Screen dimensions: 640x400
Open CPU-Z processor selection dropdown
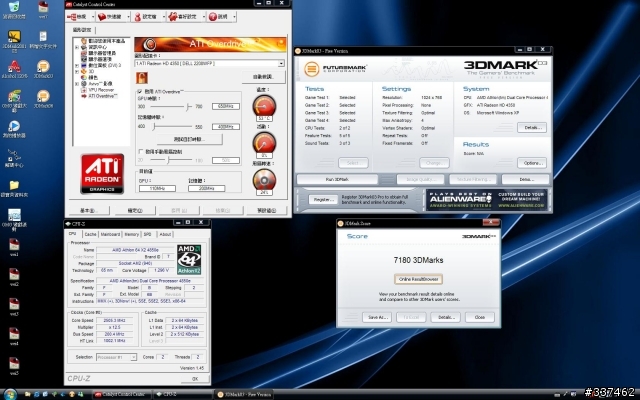point(116,357)
